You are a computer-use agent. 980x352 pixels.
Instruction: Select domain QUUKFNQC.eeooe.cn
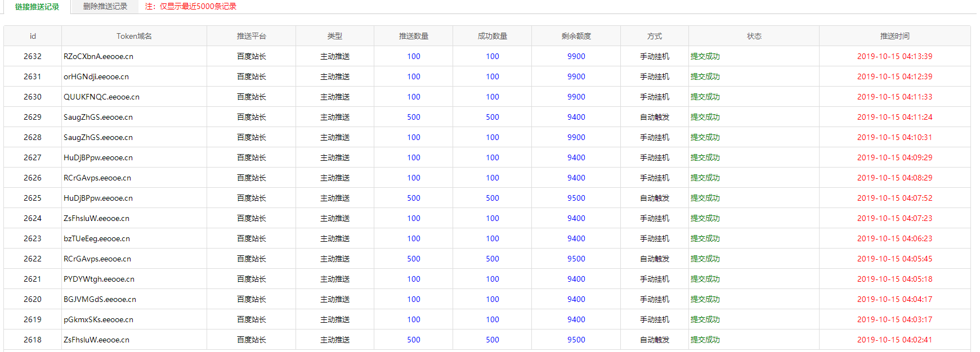point(101,97)
